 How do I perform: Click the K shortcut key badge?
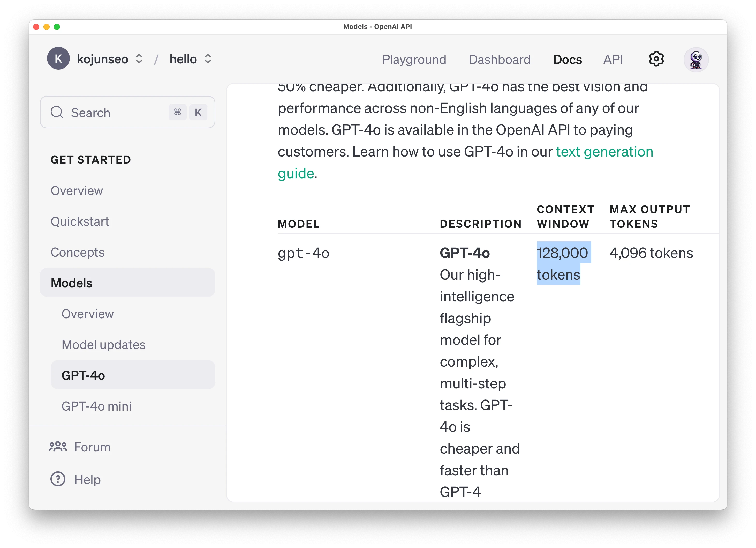(198, 112)
